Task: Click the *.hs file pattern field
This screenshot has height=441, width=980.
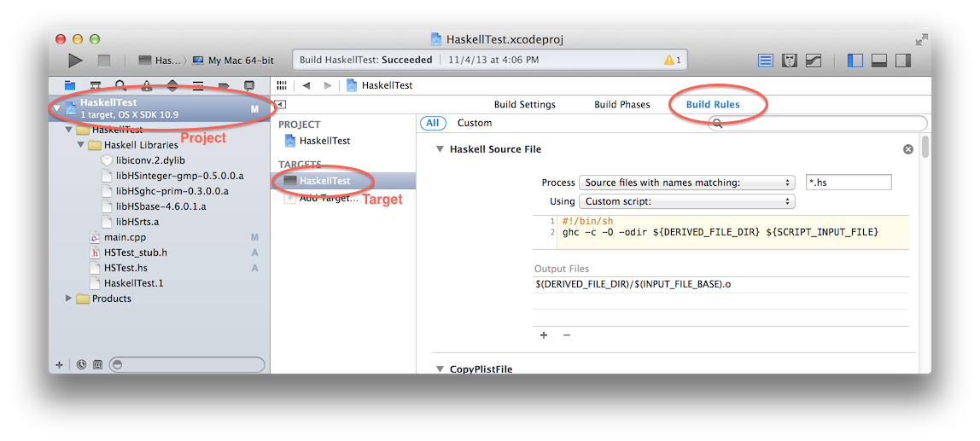Action: [x=849, y=183]
